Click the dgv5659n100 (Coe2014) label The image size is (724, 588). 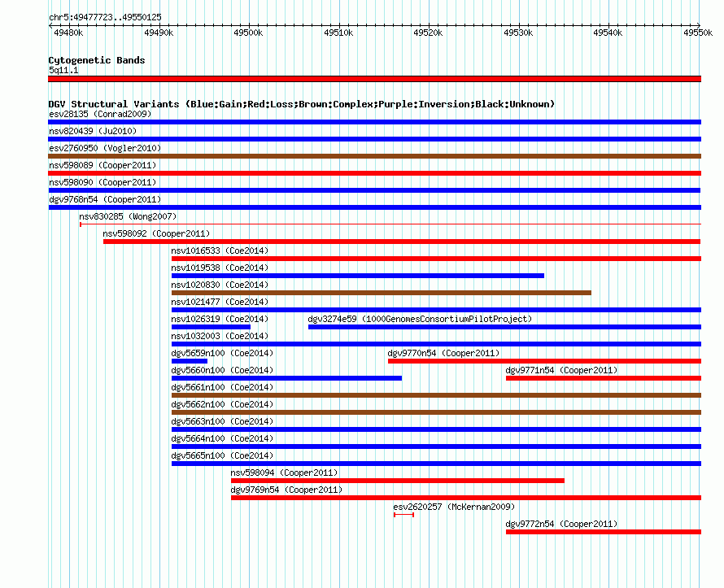[x=222, y=353]
